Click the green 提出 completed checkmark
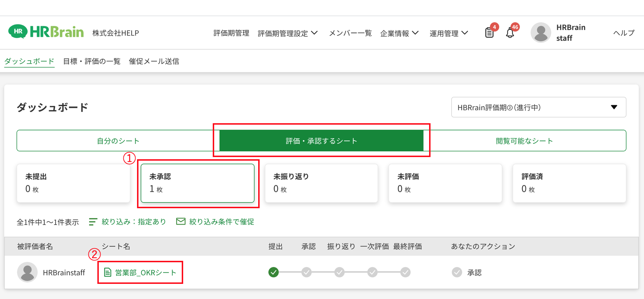Image resolution: width=644 pixels, height=299 pixels. pyautogui.click(x=274, y=272)
